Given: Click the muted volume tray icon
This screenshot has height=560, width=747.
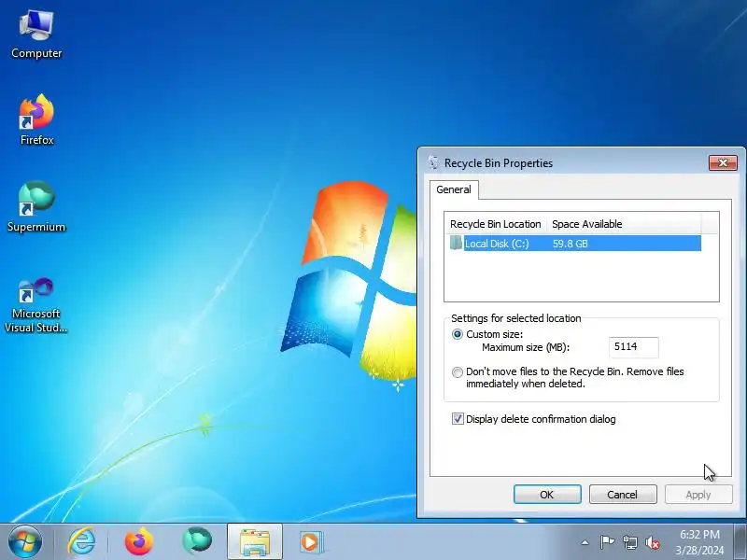Looking at the screenshot, I should click(x=652, y=542).
